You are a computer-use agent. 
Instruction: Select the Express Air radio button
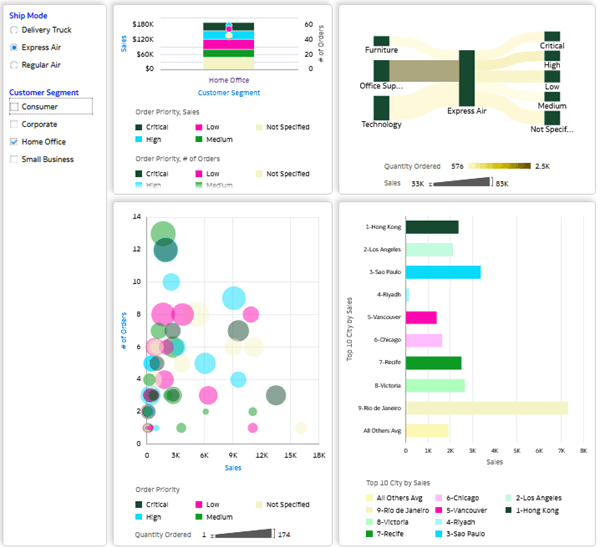tap(14, 47)
